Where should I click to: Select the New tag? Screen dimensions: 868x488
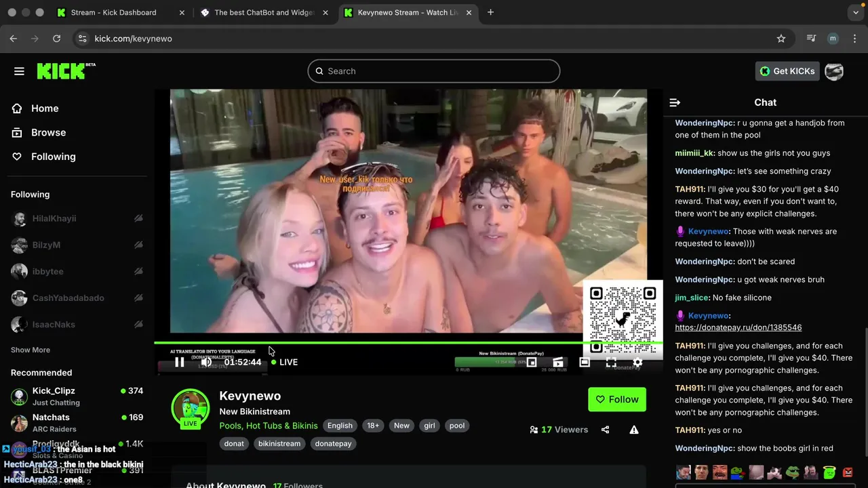click(x=401, y=426)
